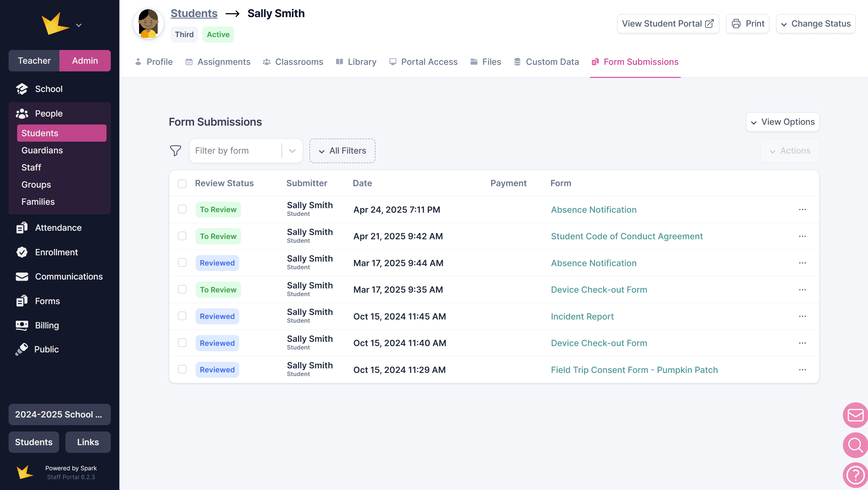The width and height of the screenshot is (868, 490).
Task: Click Sally Smith's avatar thumbnail
Action: 148,24
